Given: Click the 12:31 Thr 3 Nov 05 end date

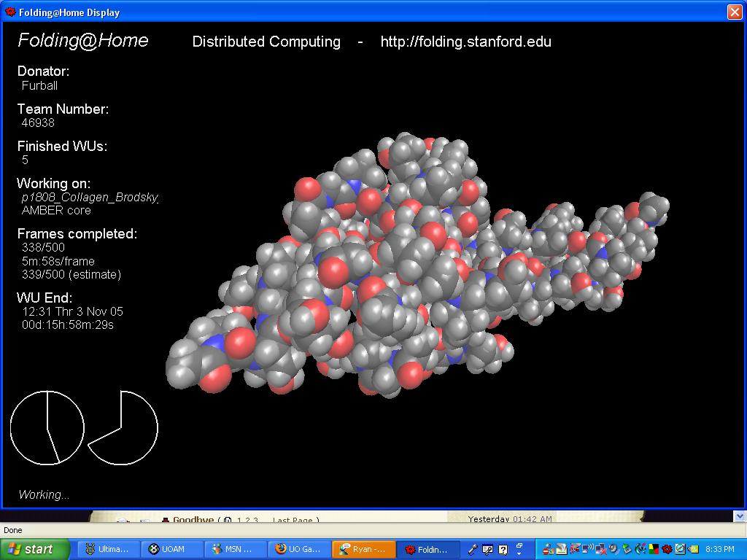Looking at the screenshot, I should coord(72,312).
